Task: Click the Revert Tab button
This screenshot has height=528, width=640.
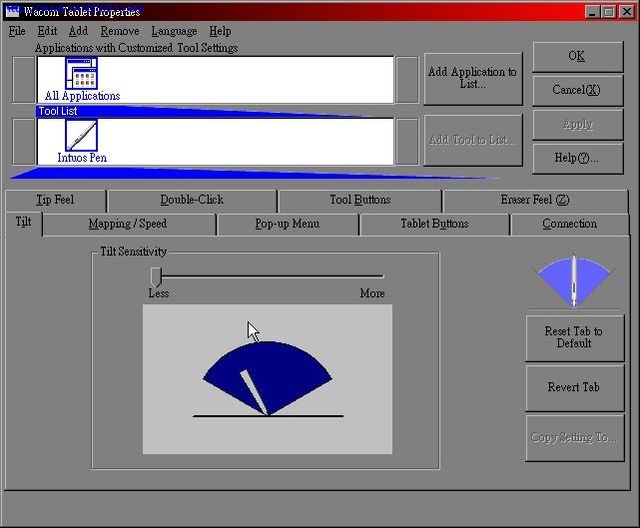Action: [574, 387]
